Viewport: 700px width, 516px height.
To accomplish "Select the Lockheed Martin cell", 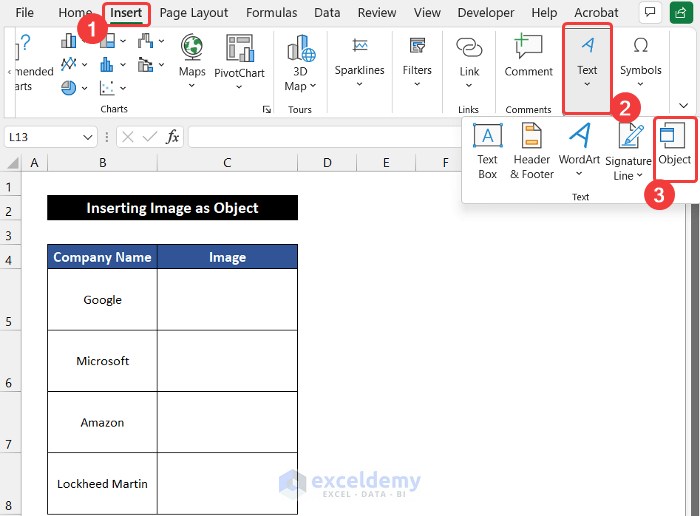I will coord(102,484).
